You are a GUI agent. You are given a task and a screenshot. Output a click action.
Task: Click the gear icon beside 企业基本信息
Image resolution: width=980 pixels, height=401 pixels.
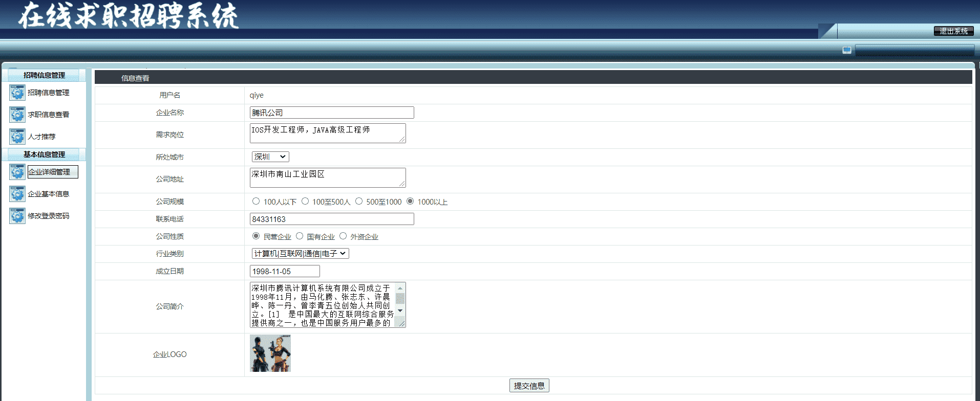[x=17, y=194]
